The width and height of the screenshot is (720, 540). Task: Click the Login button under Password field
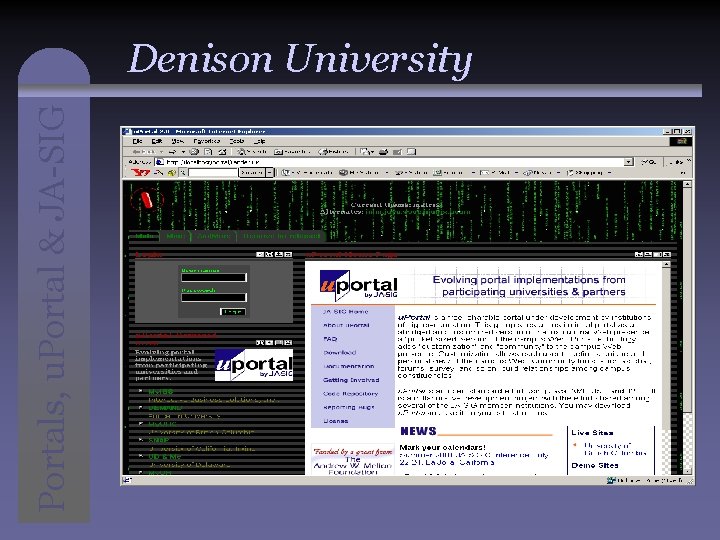pyautogui.click(x=233, y=312)
